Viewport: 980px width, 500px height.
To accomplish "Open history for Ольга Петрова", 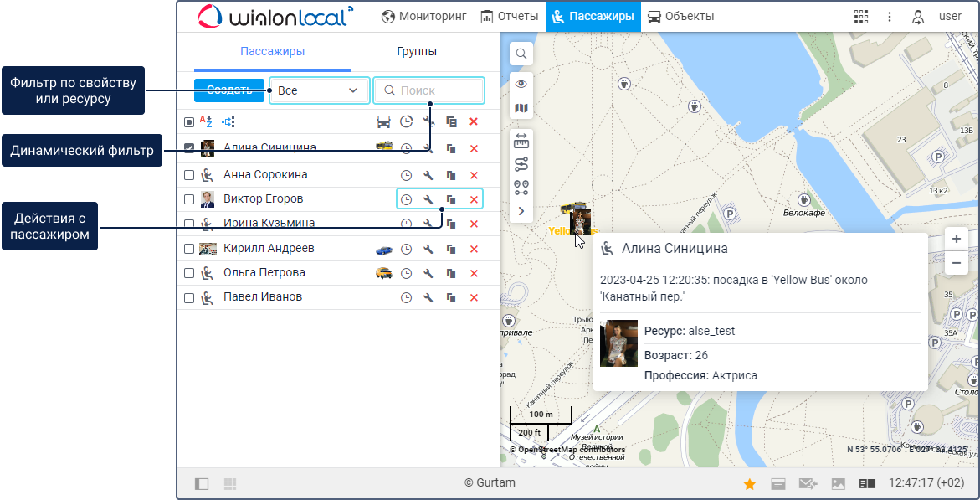I will 406,274.
